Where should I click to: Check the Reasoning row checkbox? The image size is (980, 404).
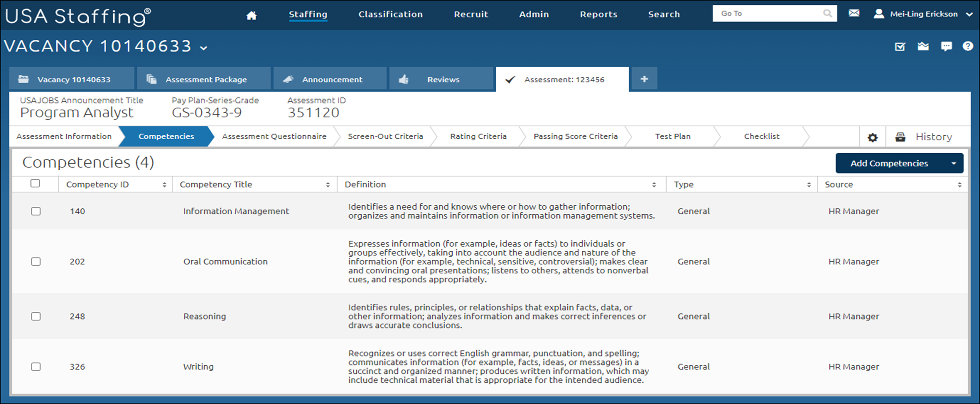(36, 316)
